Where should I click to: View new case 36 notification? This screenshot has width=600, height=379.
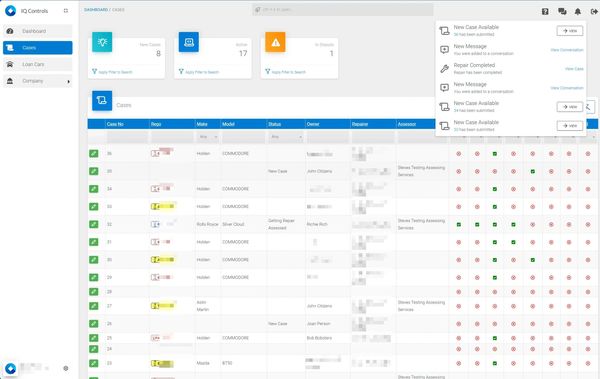(x=570, y=31)
